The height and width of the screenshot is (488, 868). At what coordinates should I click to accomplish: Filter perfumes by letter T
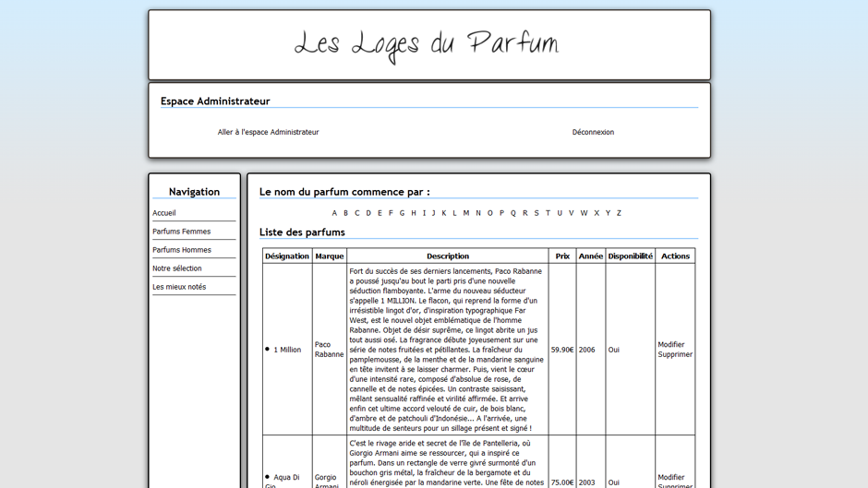pos(548,213)
